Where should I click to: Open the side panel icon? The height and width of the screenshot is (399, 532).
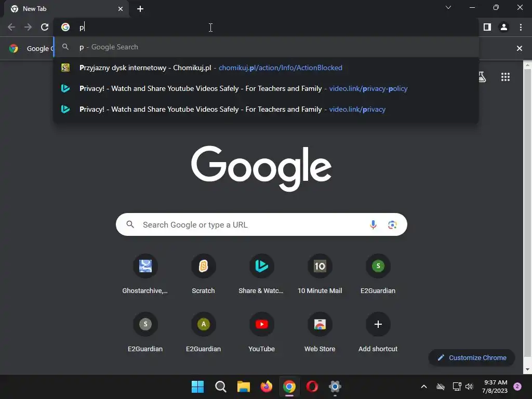(487, 27)
